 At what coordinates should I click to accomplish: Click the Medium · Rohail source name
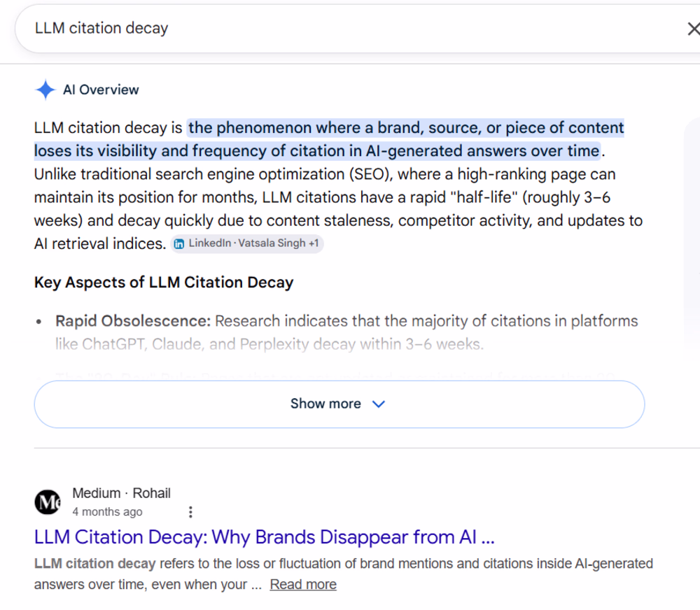(x=121, y=493)
